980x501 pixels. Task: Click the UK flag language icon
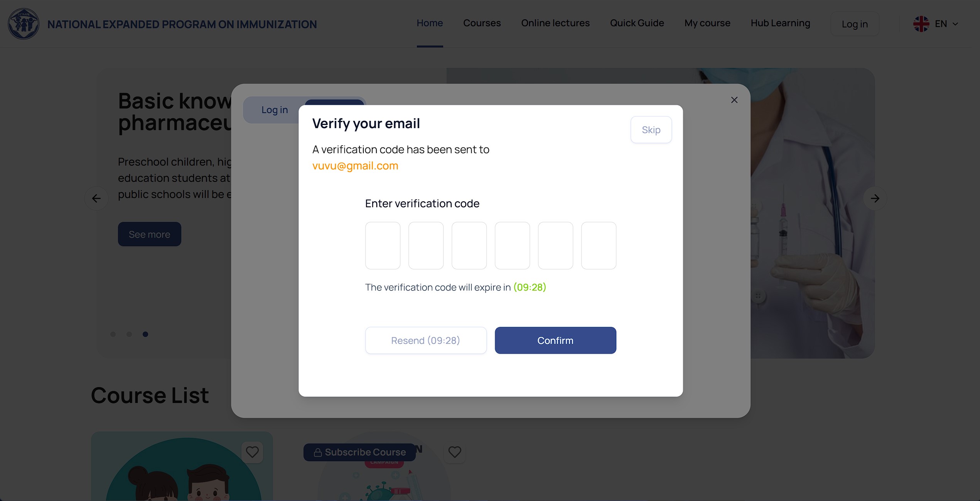pos(921,24)
